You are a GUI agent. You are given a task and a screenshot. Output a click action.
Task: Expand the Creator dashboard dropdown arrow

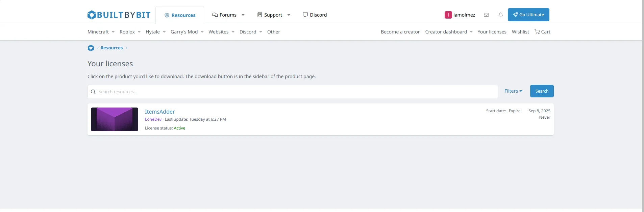pos(471,32)
